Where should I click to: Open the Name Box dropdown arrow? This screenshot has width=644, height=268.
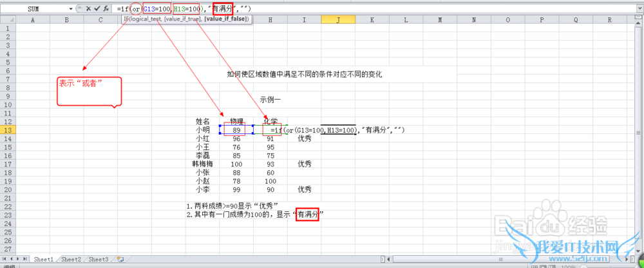[71, 8]
